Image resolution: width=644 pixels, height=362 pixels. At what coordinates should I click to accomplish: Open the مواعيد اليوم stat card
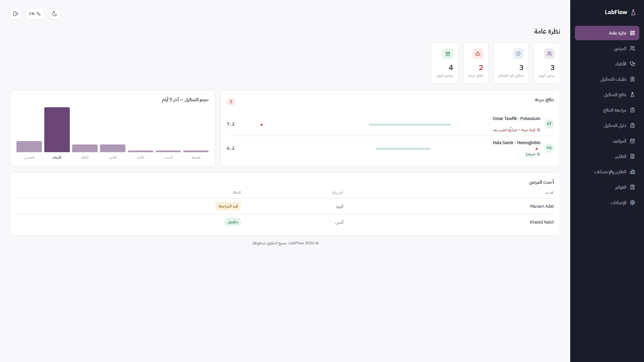[x=445, y=63]
